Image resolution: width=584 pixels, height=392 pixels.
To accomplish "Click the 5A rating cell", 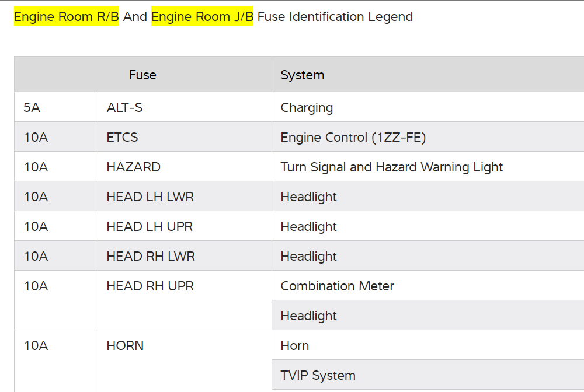I will (32, 107).
